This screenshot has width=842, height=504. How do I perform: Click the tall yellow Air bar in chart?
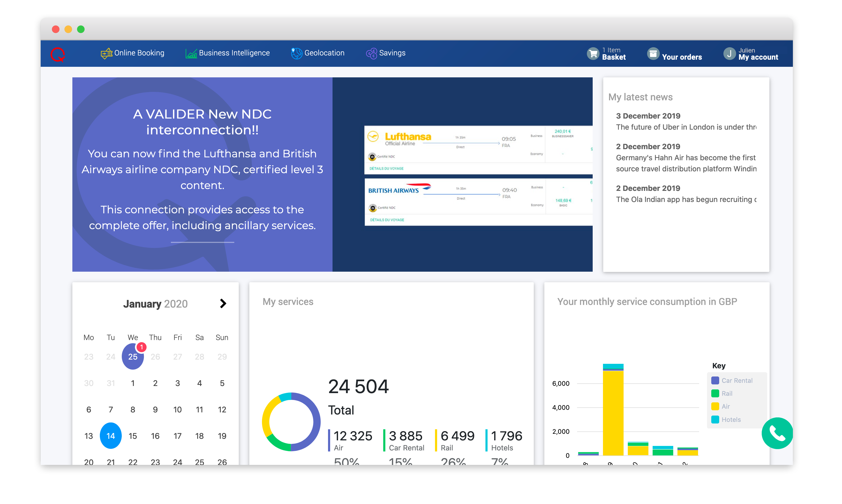[x=613, y=413]
